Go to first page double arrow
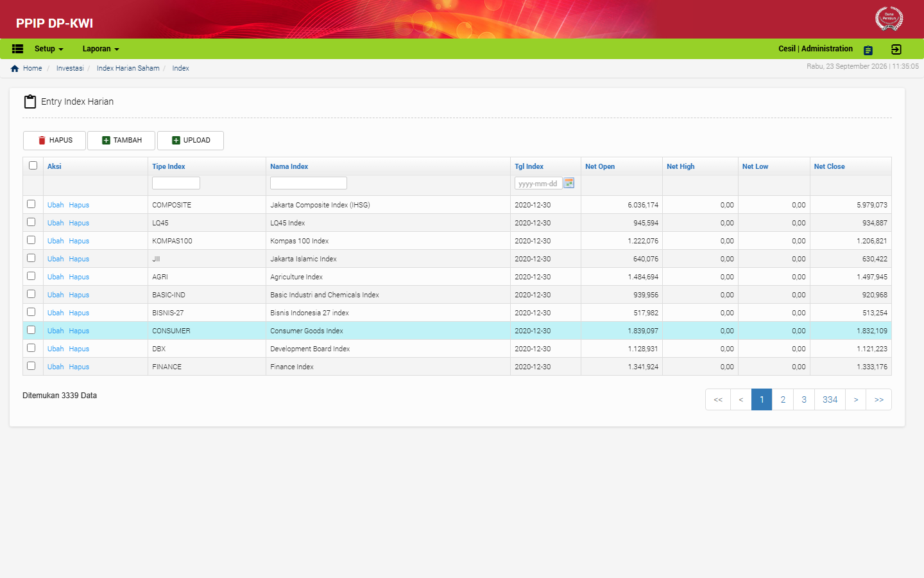This screenshot has height=578, width=924. click(x=718, y=399)
